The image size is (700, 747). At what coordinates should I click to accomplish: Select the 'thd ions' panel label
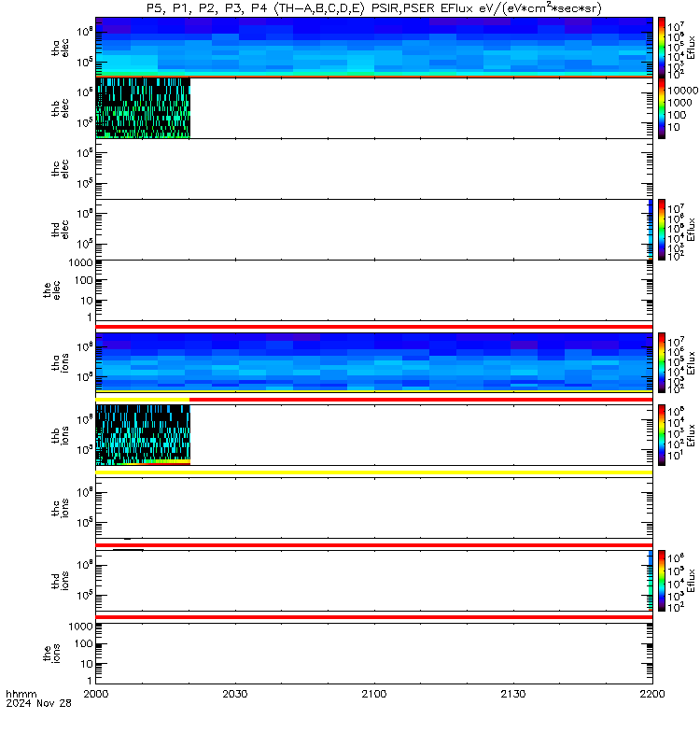point(61,581)
